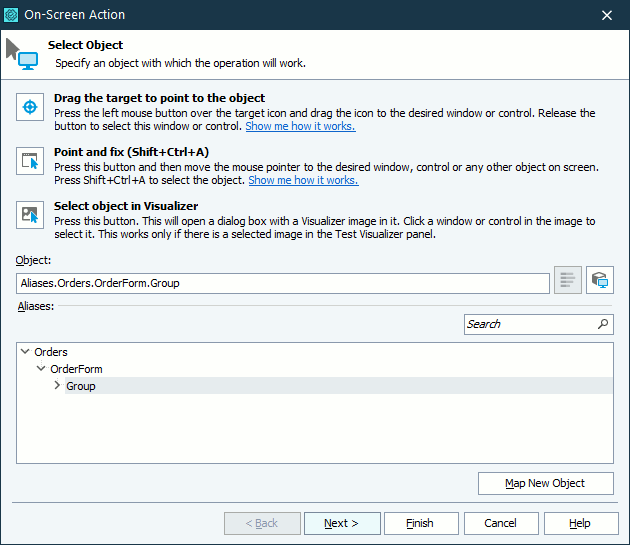
Task: Select the OrderForm alias in tree
Action: point(76,369)
